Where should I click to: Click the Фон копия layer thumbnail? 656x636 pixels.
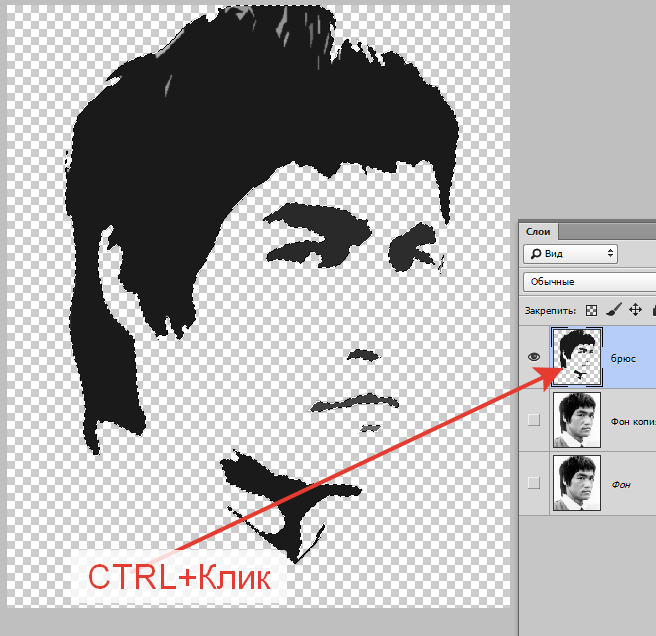(577, 420)
